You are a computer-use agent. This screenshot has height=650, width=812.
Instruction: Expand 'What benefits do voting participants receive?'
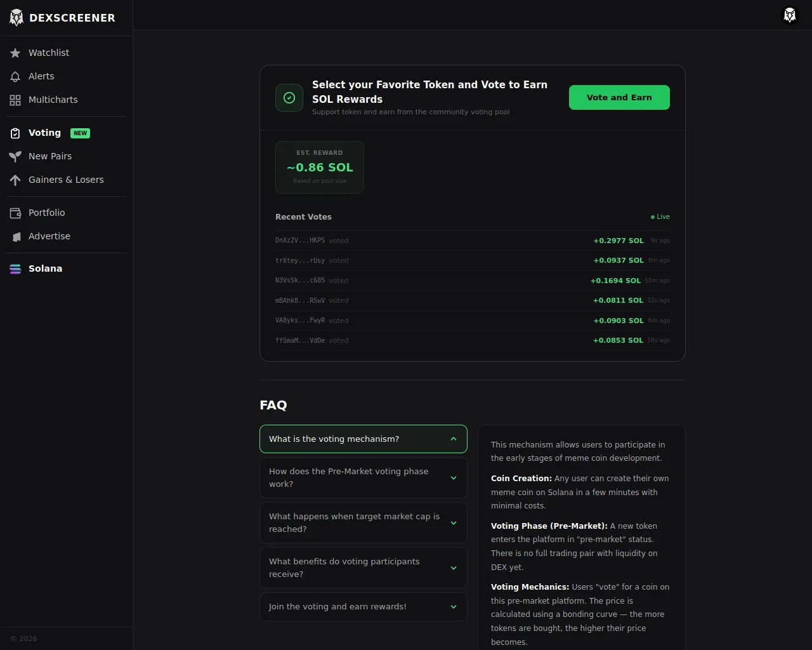[363, 567]
